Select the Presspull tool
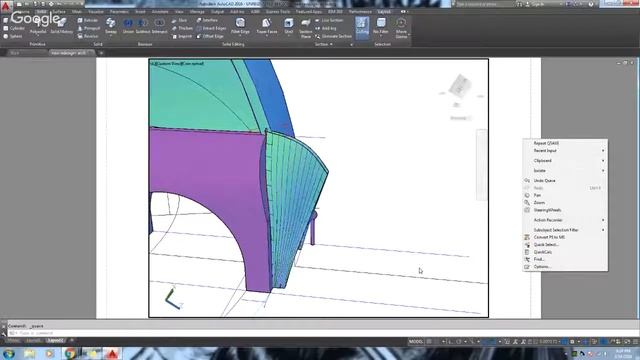 (89, 28)
